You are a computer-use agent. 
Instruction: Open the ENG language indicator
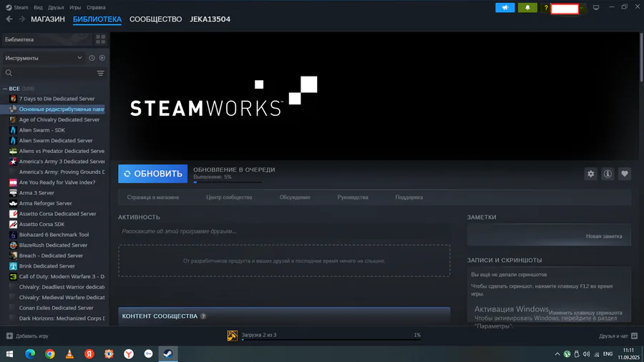click(608, 354)
